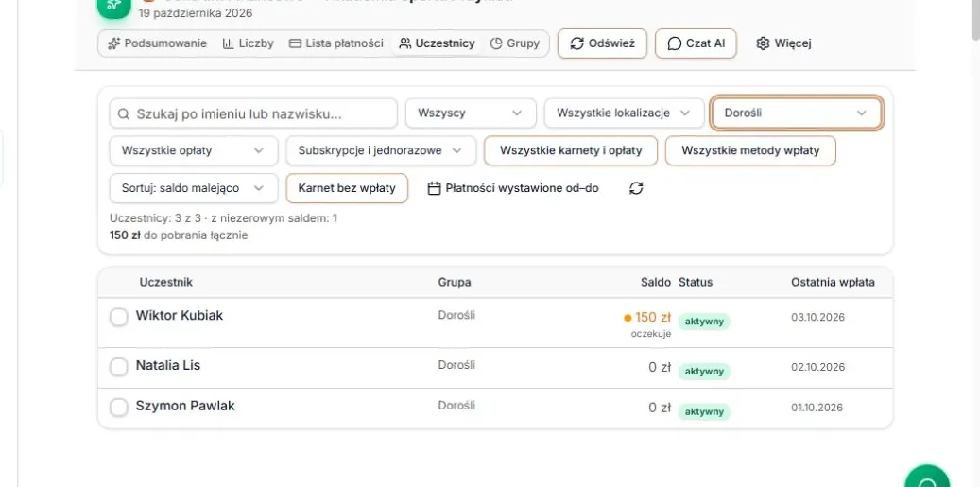Screen dimensions: 980x487
Task: Open the Podsumowanie tab
Action: coord(157,43)
